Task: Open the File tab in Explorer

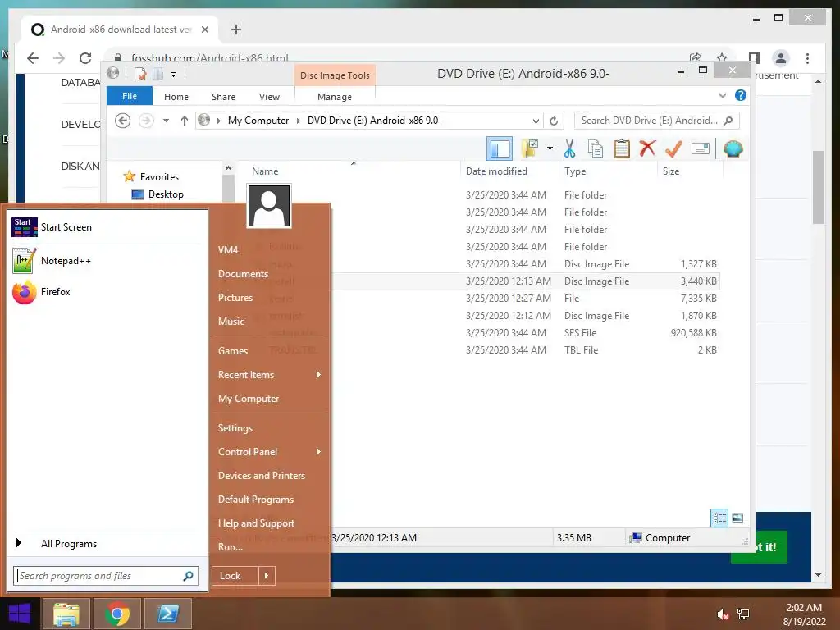Action: (x=130, y=96)
